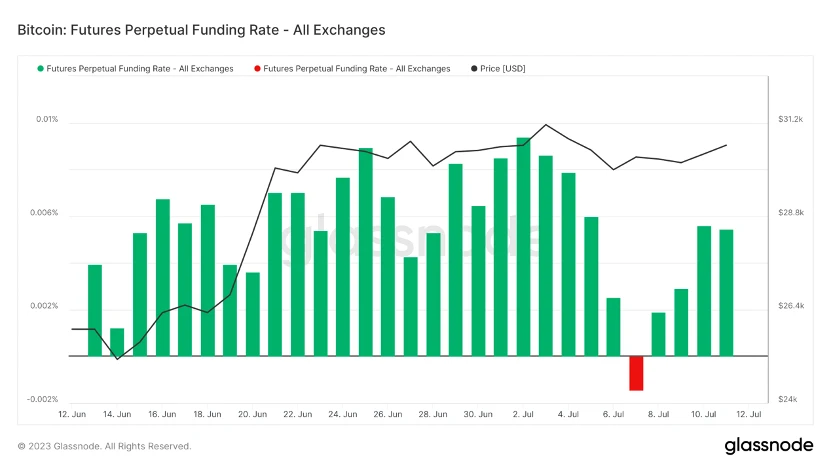This screenshot has height=468, width=832.
Task: Toggle the green Futures Perpetual Funding Rate series label
Action: tap(141, 69)
